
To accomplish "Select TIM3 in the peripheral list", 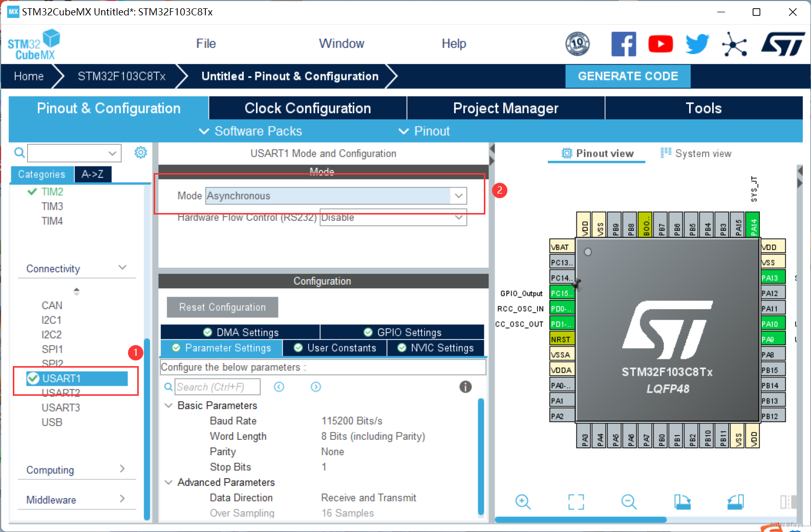I will [52, 206].
